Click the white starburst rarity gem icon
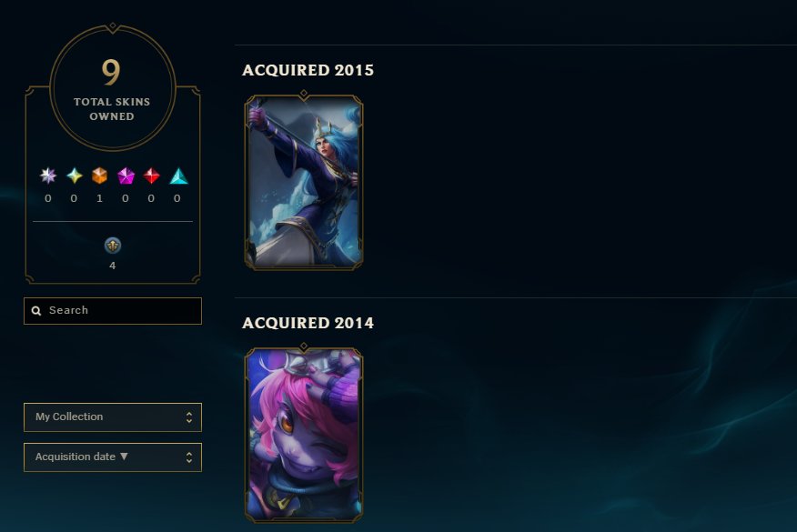This screenshot has height=532, width=797. click(48, 176)
